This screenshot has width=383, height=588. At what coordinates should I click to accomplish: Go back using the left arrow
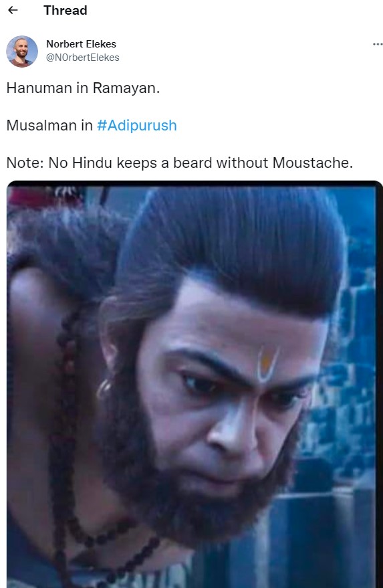13,10
